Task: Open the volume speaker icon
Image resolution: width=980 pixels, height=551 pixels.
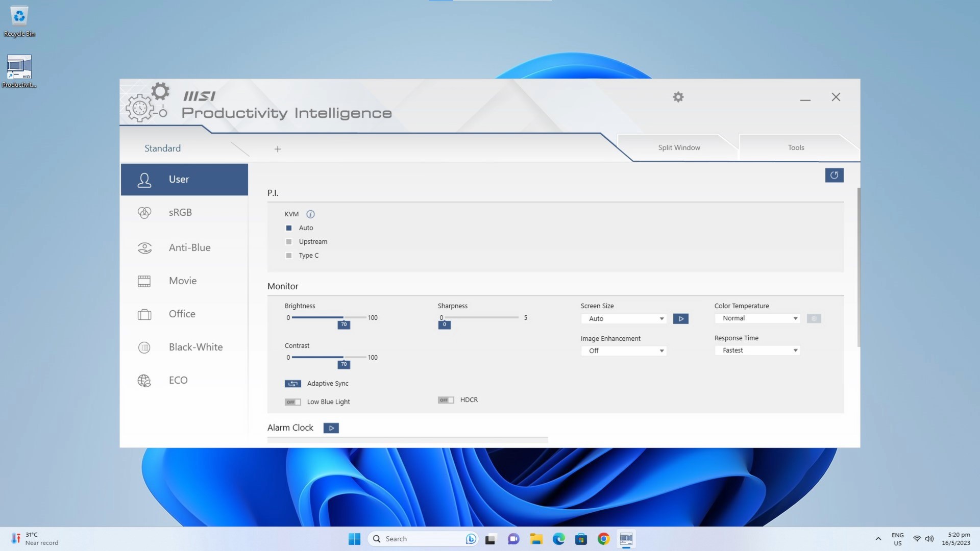Action: pos(929,539)
